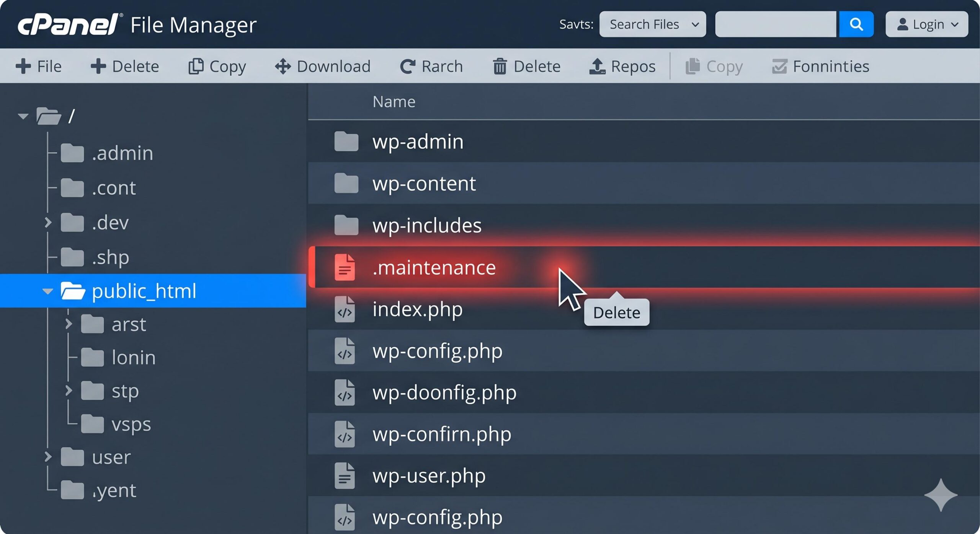Open the Login account menu
Viewport: 980px width, 534px height.
click(926, 24)
